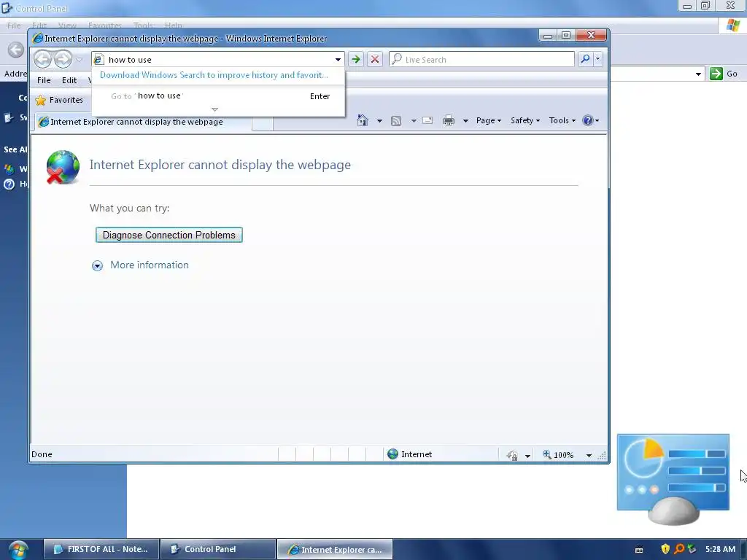
Task: Click the keyboard tray icon
Action: (639, 550)
